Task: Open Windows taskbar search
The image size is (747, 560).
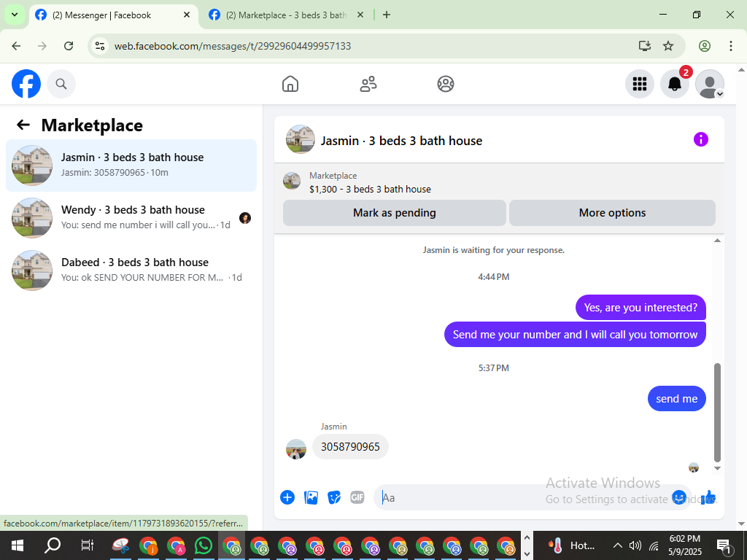Action: [53, 545]
